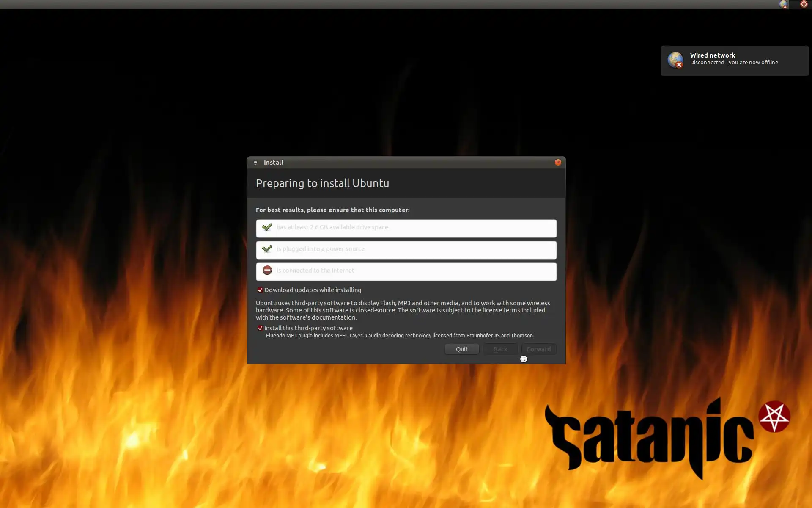
Task: Click the green checkmark beside power source requirement
Action: point(267,249)
